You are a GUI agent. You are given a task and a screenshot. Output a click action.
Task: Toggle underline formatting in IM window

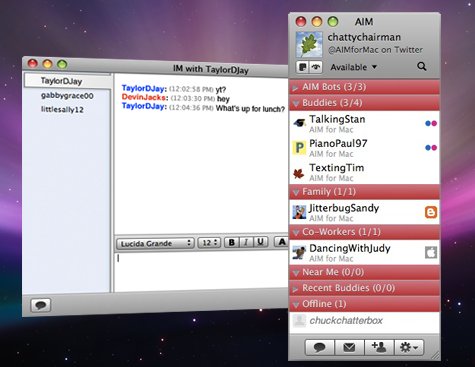pos(261,242)
